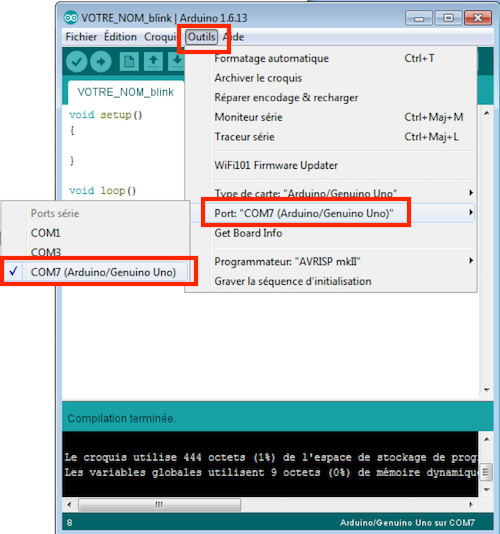Viewport: 500px width, 534px height.
Task: Minimize the Arduino window
Action: click(419, 18)
